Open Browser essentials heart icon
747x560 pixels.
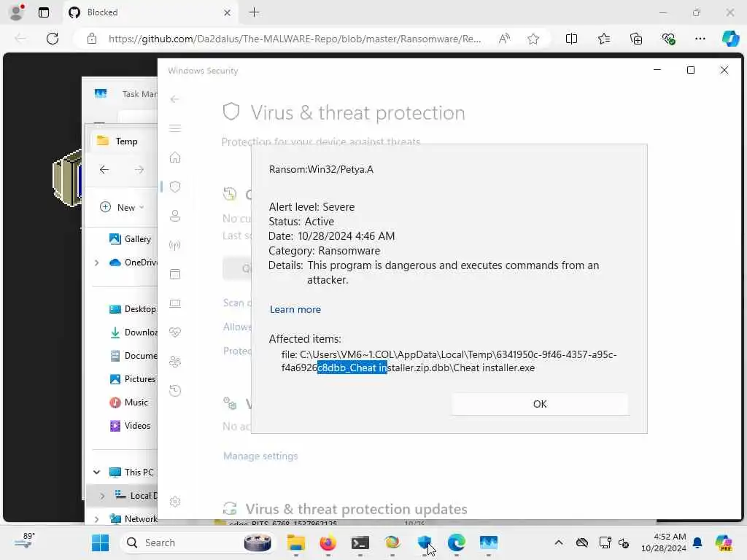pos(668,39)
